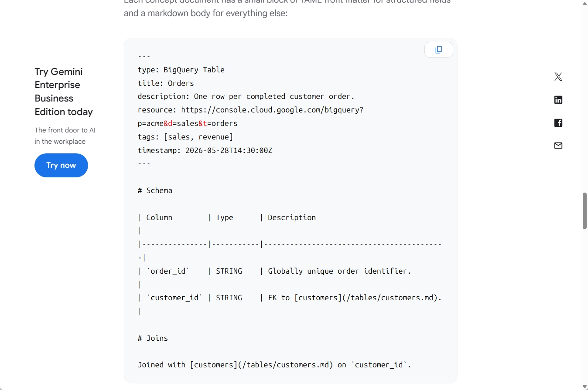Share this article via email icon
Screen dimensions: 588x390
point(558,146)
